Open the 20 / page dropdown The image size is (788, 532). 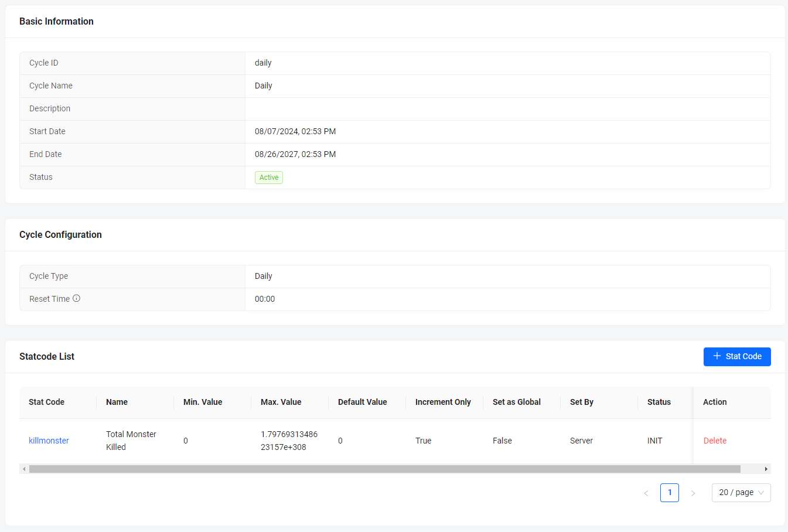741,493
